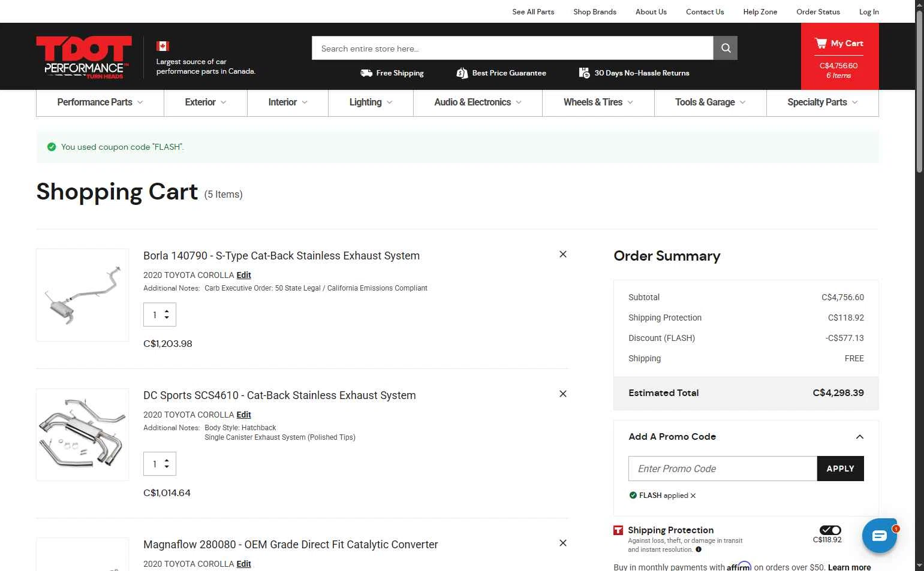Remove Borla 140790 exhaust from cart
Screen dimensions: 924x571
tap(563, 254)
